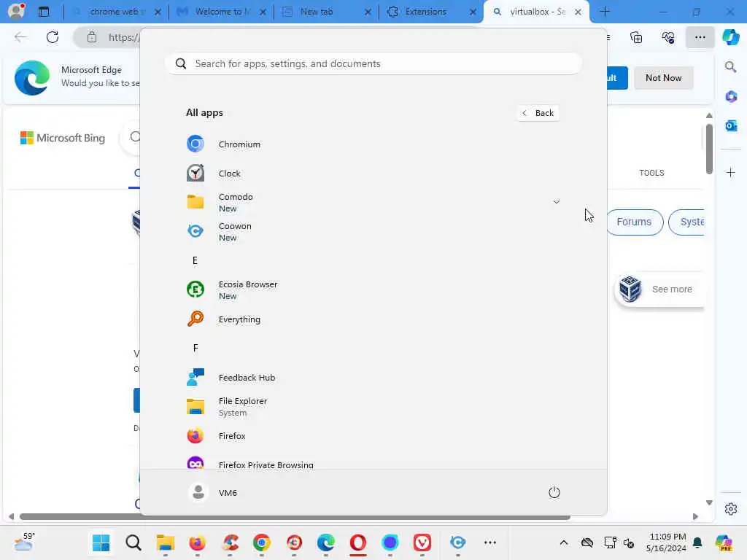Open the clock showing 11:09 PM
This screenshot has height=560, width=747.
click(x=666, y=542)
